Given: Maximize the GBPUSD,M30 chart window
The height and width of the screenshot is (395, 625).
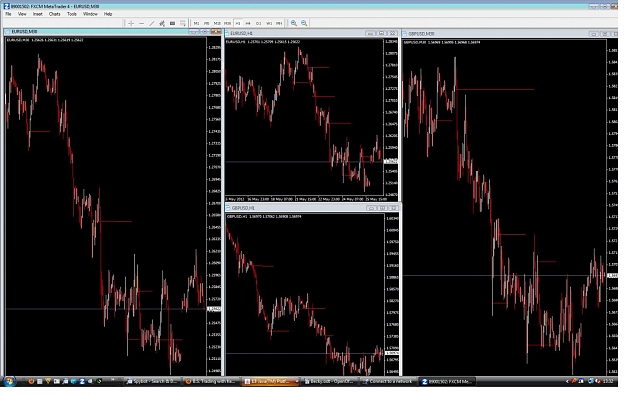Looking at the screenshot, I should 605,34.
